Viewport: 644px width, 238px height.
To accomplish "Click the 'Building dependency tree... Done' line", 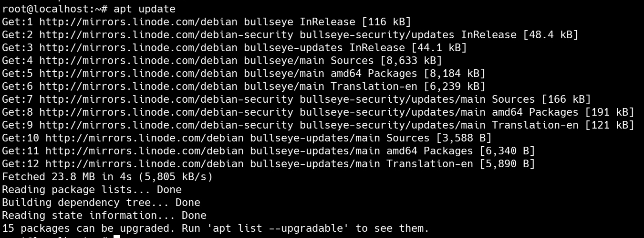I will point(101,202).
